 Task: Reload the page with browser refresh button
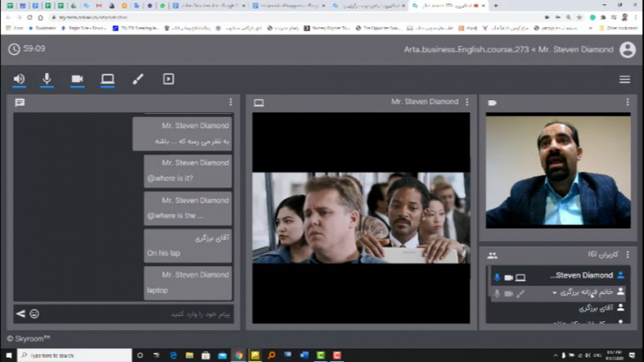(x=29, y=17)
